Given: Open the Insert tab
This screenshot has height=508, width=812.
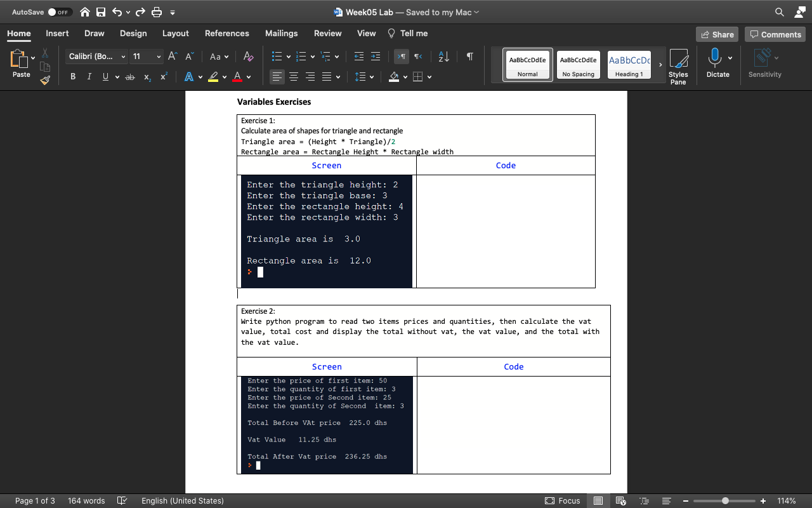Looking at the screenshot, I should pyautogui.click(x=57, y=33).
